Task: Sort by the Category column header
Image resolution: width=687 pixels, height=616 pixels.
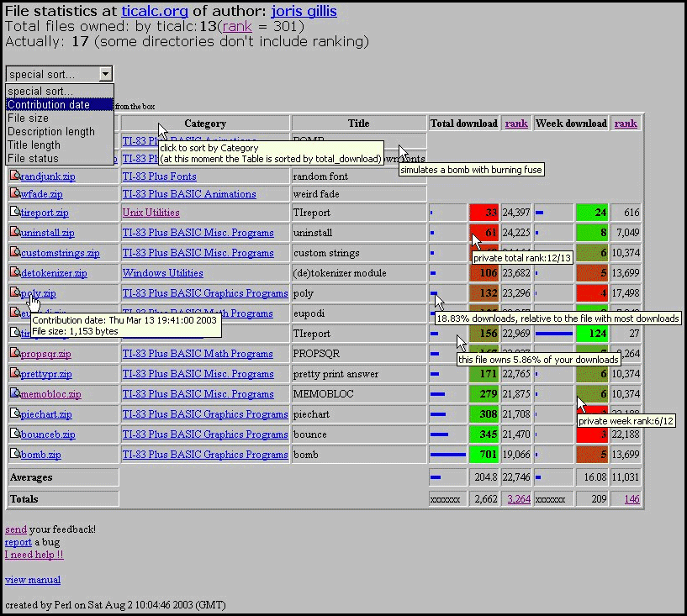Action: click(x=204, y=124)
